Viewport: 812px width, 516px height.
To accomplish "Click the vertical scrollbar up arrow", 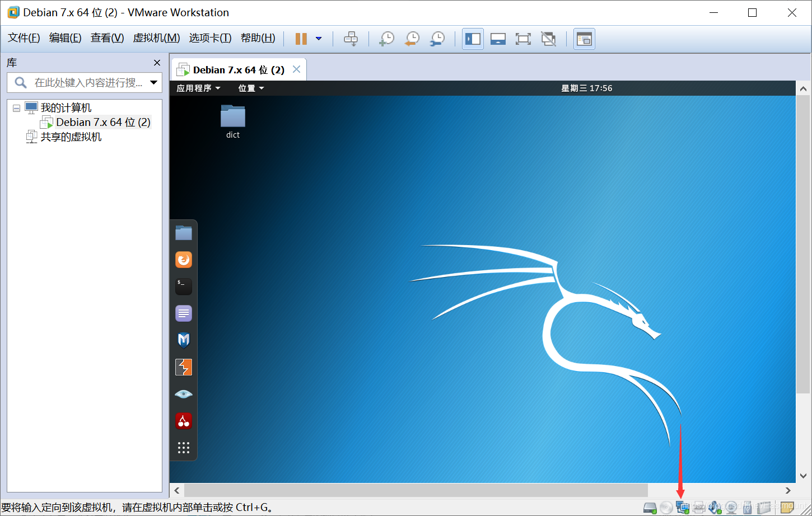I will pos(803,88).
